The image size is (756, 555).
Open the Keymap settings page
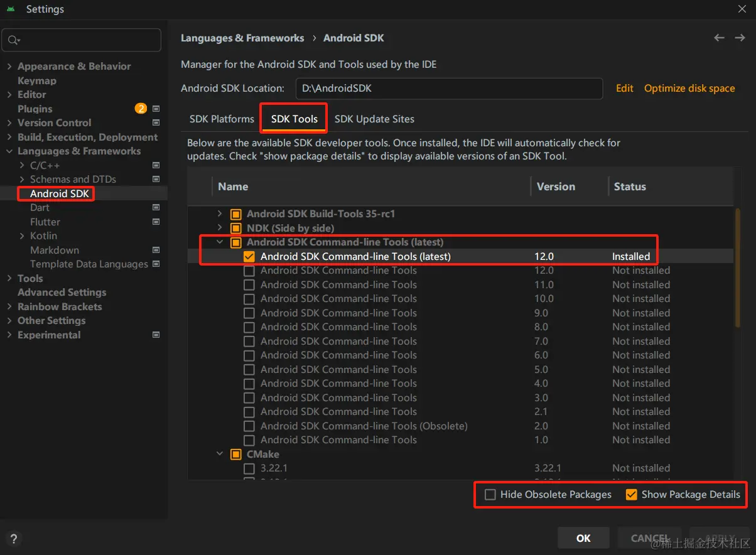click(37, 80)
